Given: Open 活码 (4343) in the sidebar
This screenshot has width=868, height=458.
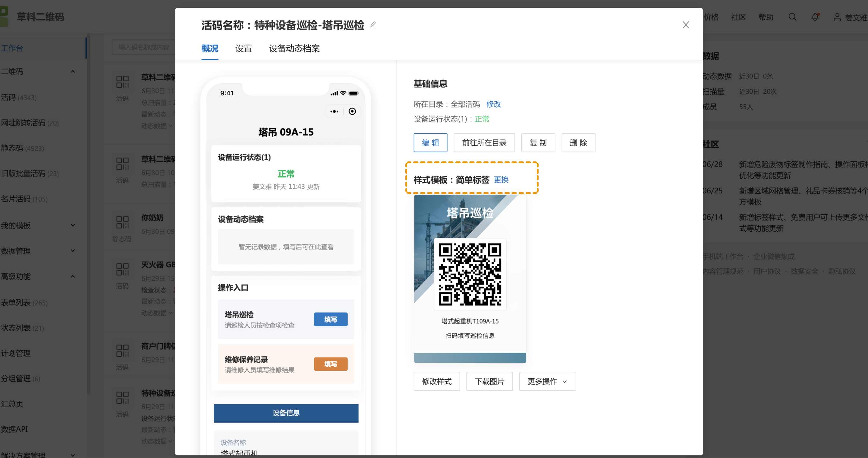Looking at the screenshot, I should (18, 97).
